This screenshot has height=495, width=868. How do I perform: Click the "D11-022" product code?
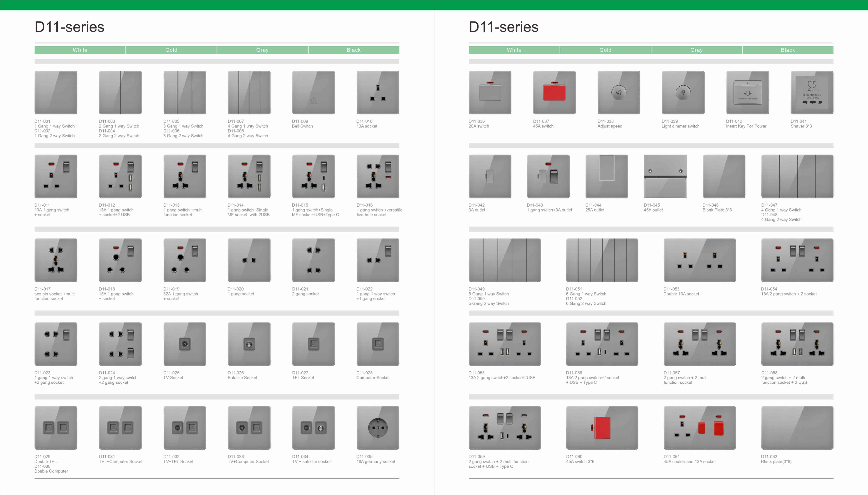(365, 289)
